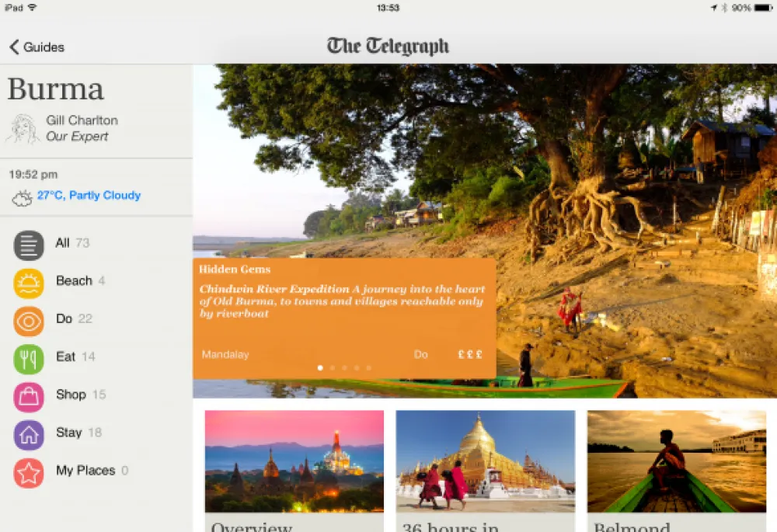Tap the £££ price indicator
This screenshot has height=532, width=777.
point(470,354)
